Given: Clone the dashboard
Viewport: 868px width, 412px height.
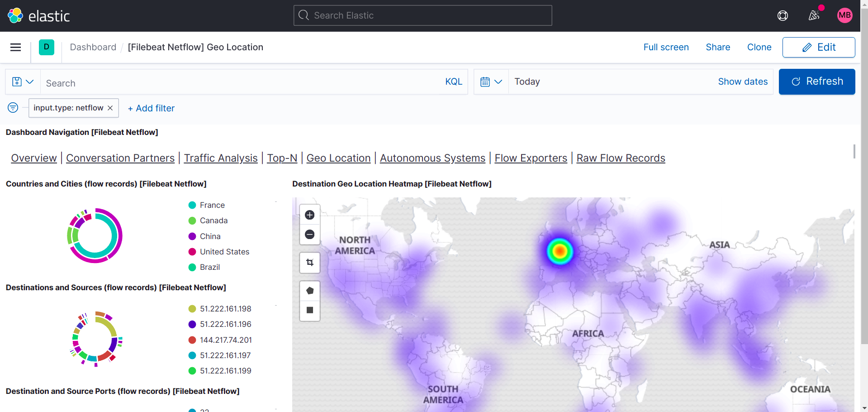Looking at the screenshot, I should (x=759, y=47).
